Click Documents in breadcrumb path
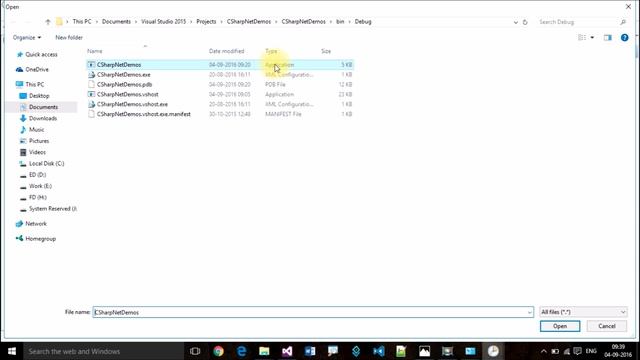This screenshot has height=360, width=640. click(x=116, y=22)
